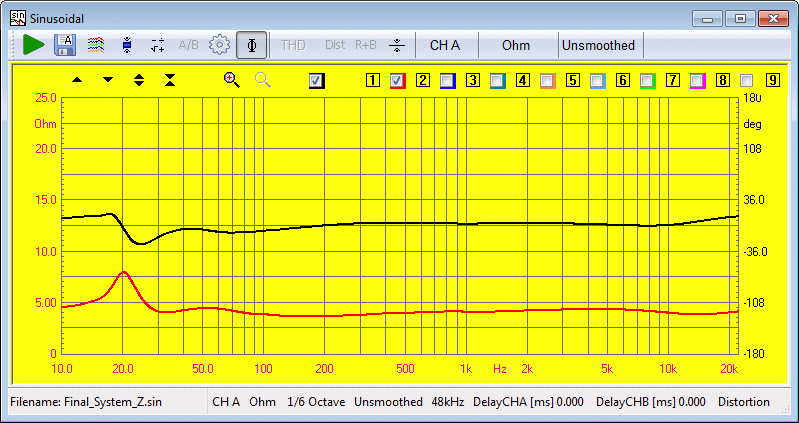Enable the light blue overlay checkbox
The image size is (799, 423).
tap(597, 81)
